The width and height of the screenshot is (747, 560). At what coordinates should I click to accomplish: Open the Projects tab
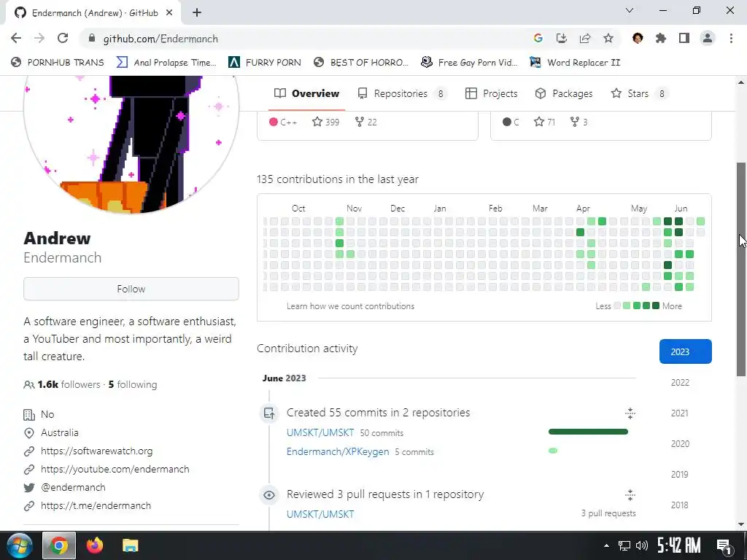pyautogui.click(x=491, y=93)
